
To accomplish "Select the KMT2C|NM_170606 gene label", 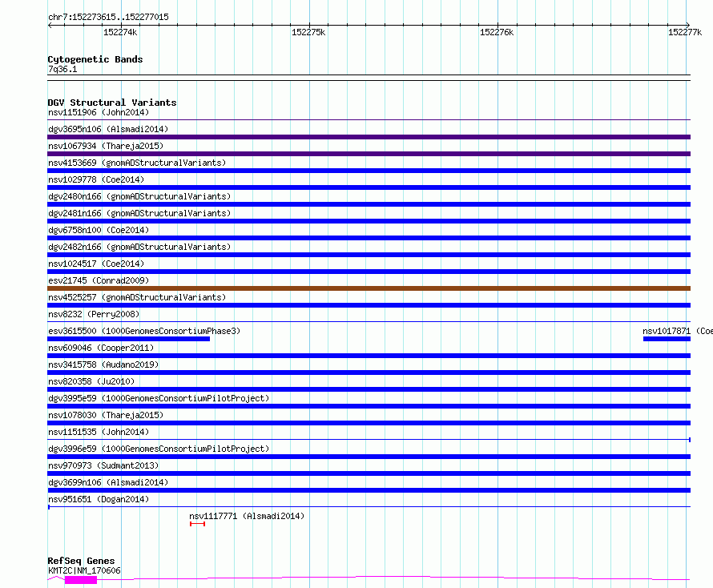I will coord(84,570).
